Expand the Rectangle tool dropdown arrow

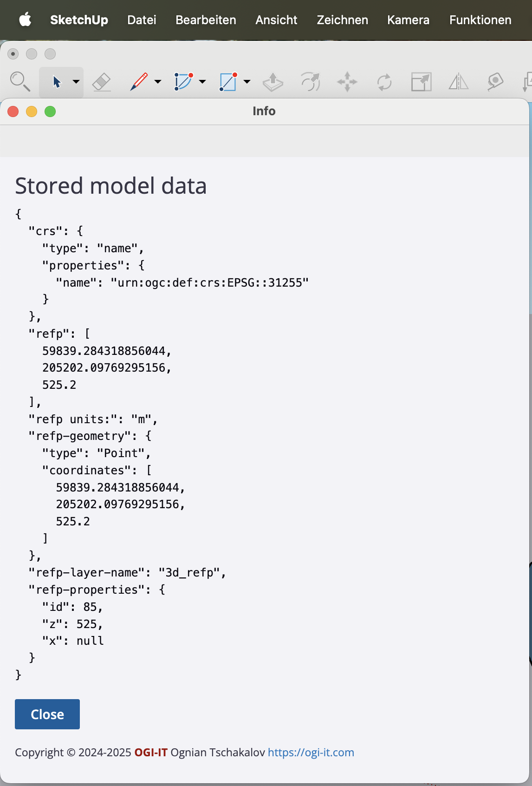(x=247, y=82)
